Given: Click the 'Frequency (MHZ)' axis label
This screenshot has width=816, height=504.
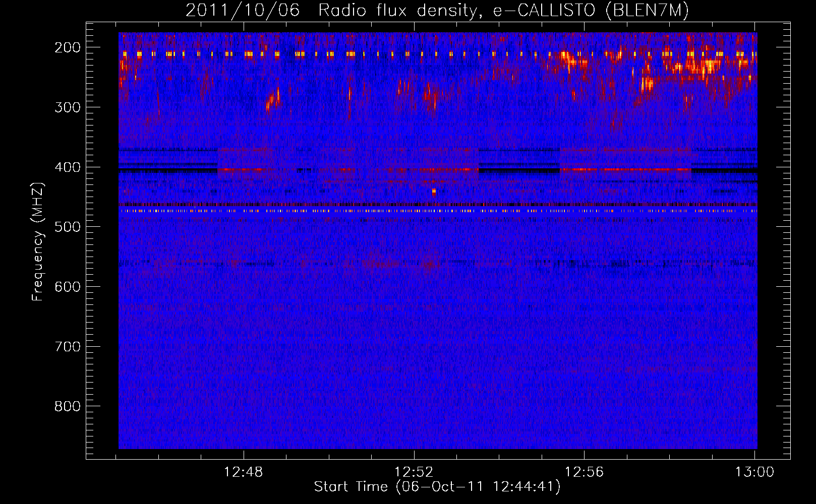Looking at the screenshot, I should [38, 241].
